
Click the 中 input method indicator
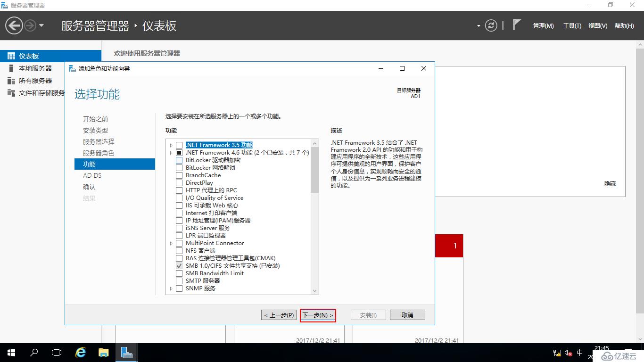pos(580,353)
